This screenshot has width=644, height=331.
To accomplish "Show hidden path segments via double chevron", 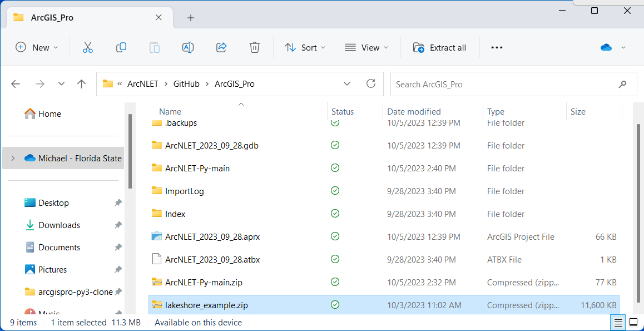I will click(x=120, y=84).
